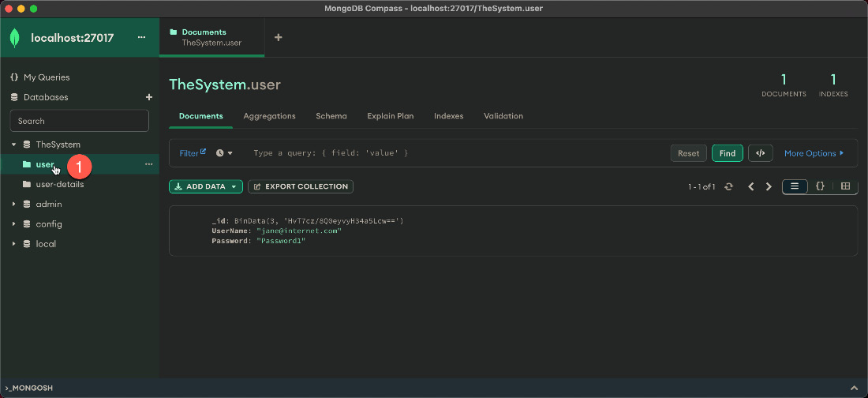Open the Explain Plan tab
The height and width of the screenshot is (398, 868).
[391, 116]
